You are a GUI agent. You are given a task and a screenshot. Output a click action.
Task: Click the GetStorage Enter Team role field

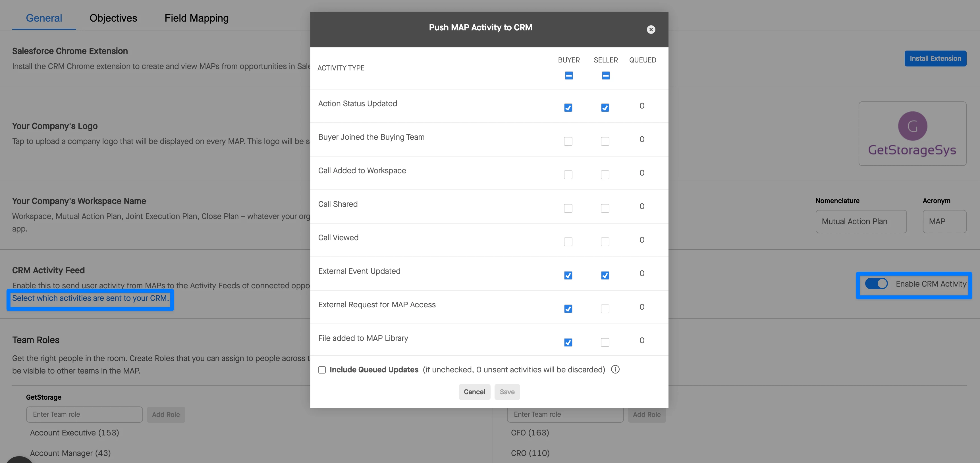click(x=84, y=414)
